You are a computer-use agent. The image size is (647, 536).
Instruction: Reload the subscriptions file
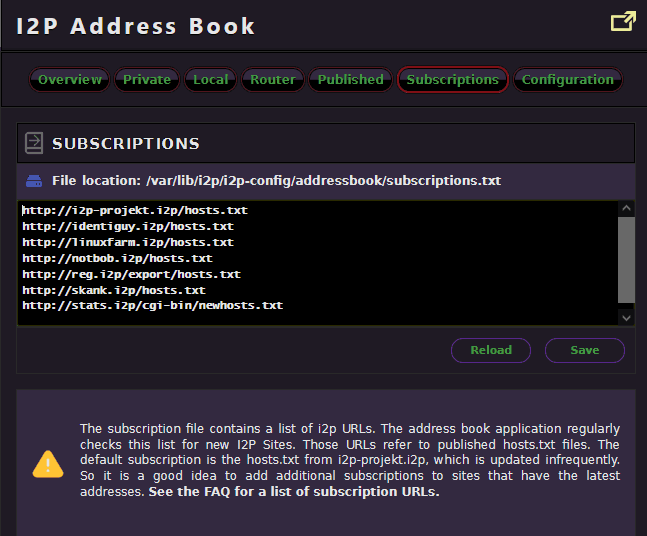coord(491,350)
